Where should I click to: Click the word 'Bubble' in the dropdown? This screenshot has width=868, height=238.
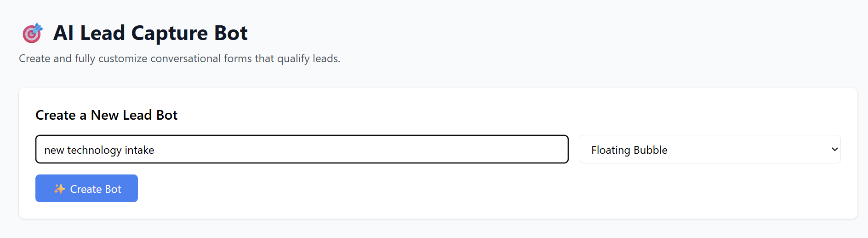pos(650,150)
